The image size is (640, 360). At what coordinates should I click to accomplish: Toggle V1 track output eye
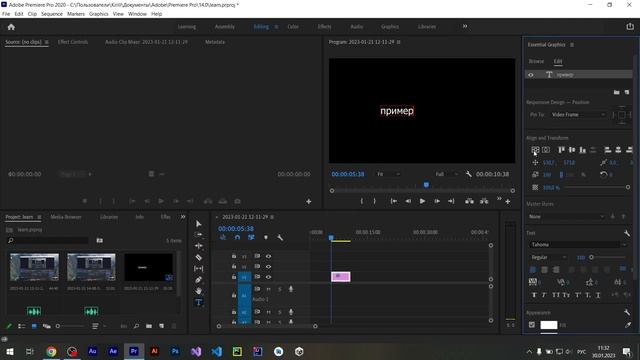pyautogui.click(x=269, y=277)
